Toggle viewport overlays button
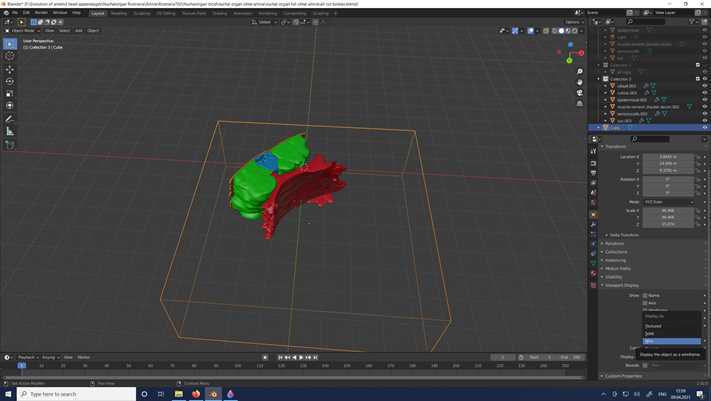This screenshot has height=401, width=711. click(x=531, y=31)
